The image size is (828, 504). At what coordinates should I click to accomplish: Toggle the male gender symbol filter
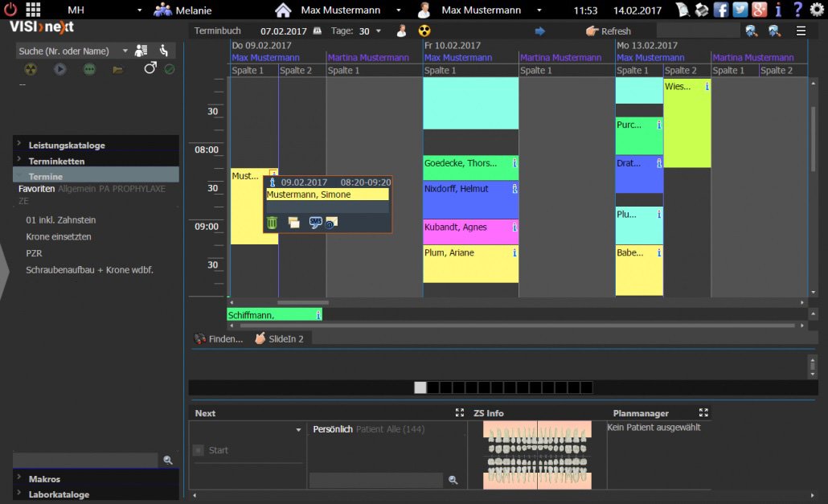150,69
